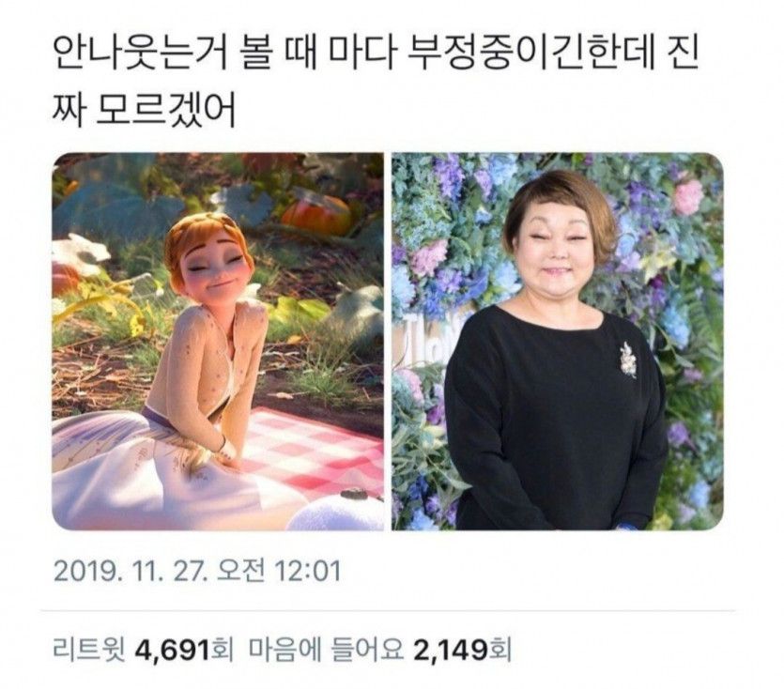The width and height of the screenshot is (784, 689).
Task: Click the white snowy object at blanket corner
Action: click(x=336, y=513)
